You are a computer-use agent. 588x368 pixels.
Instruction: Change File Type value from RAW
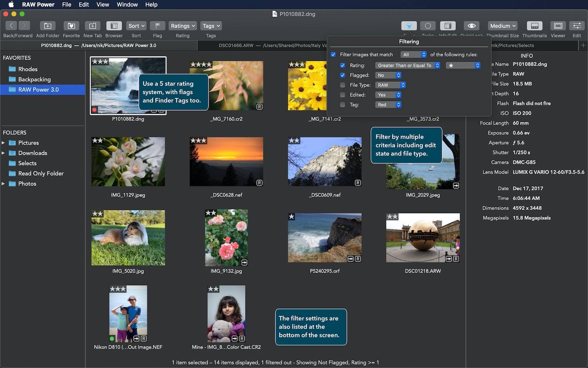[x=390, y=85]
